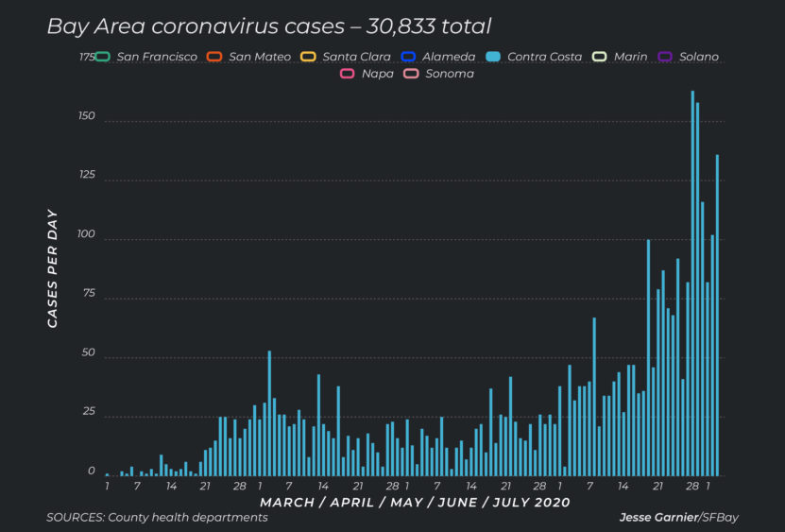
Task: Click the tallest bar near July 28
Action: [x=692, y=283]
